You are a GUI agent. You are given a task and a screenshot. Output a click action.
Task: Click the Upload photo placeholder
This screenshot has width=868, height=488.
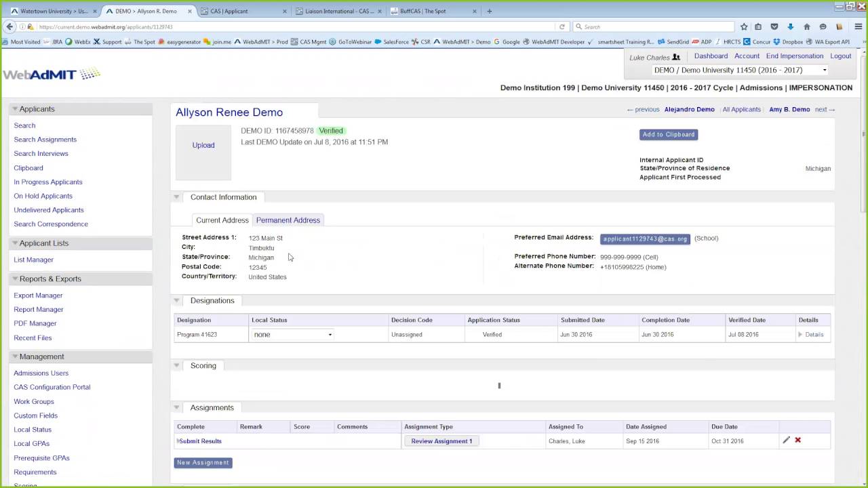click(203, 152)
